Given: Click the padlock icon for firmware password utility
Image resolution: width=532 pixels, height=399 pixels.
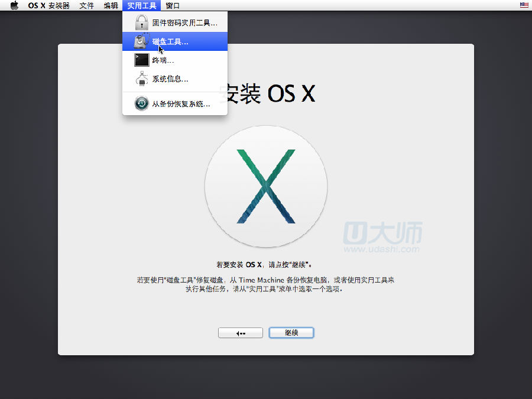Looking at the screenshot, I should (141, 23).
